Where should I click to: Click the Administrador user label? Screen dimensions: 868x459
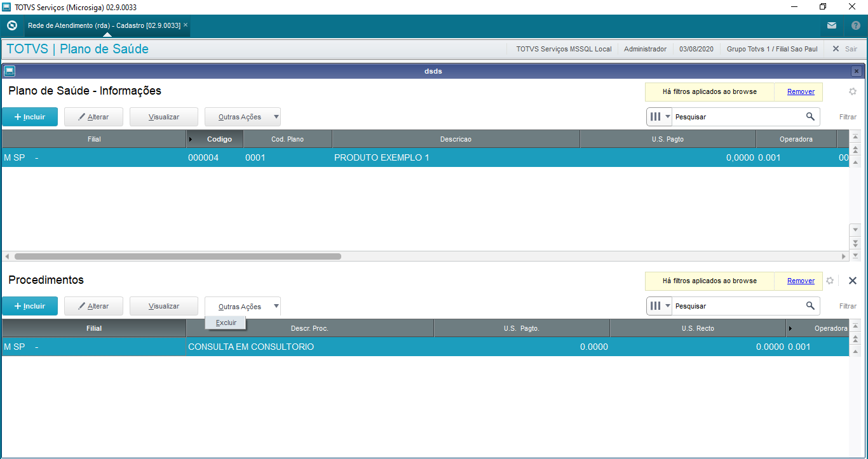coord(645,49)
